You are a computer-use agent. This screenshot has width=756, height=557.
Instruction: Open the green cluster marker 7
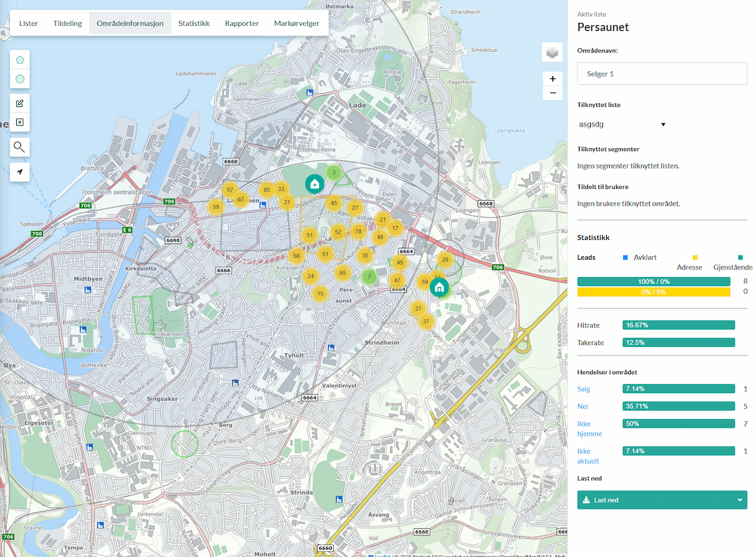[369, 276]
